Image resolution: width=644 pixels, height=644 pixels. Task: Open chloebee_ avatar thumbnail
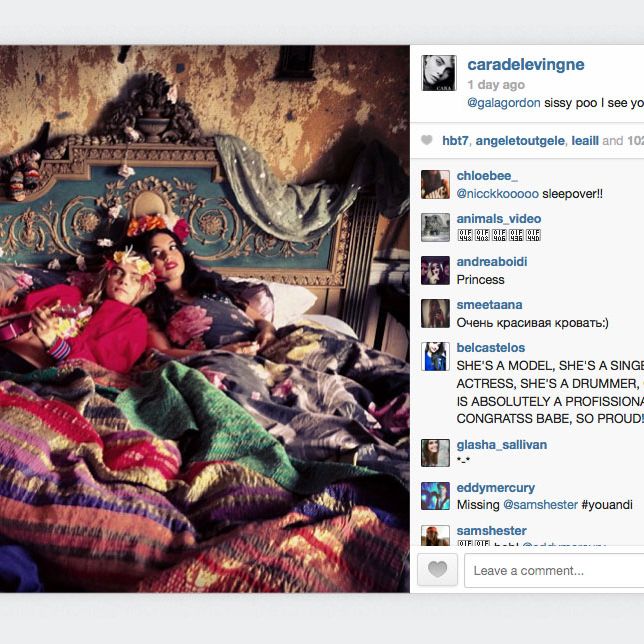click(x=435, y=185)
